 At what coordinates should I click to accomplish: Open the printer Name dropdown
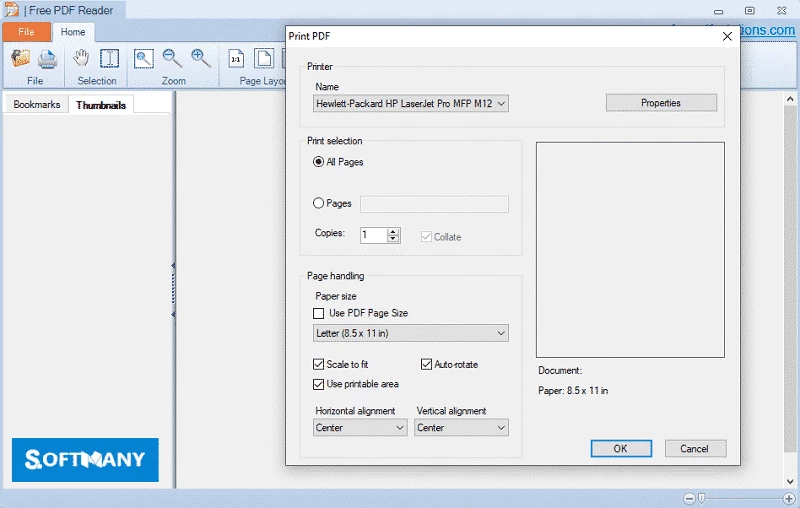coord(411,103)
